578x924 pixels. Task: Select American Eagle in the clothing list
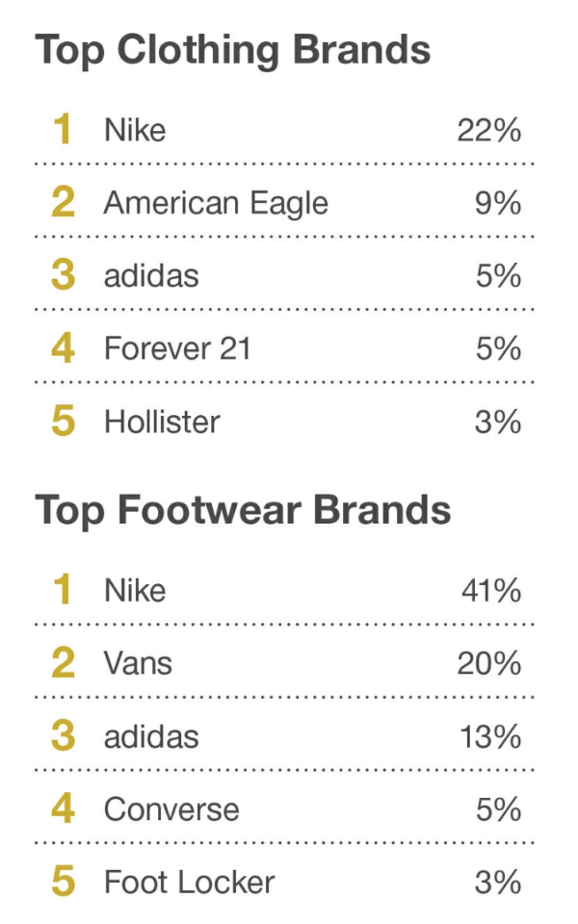tap(216, 203)
